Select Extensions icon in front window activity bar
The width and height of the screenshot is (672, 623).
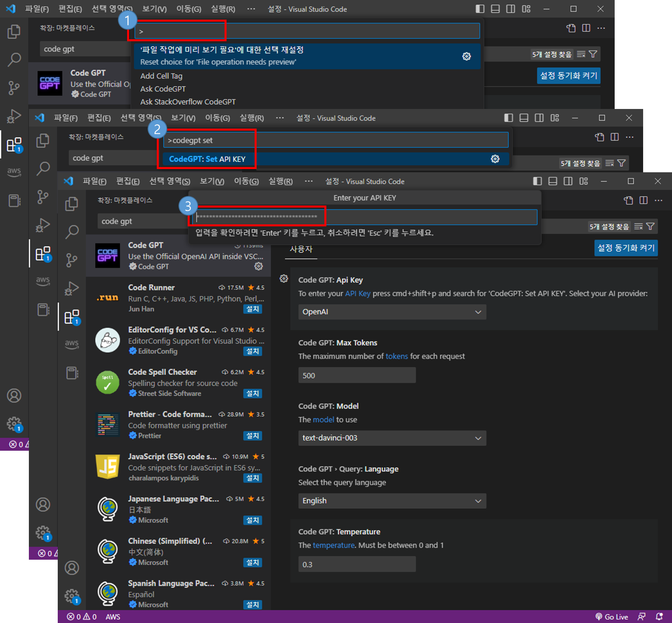(72, 317)
